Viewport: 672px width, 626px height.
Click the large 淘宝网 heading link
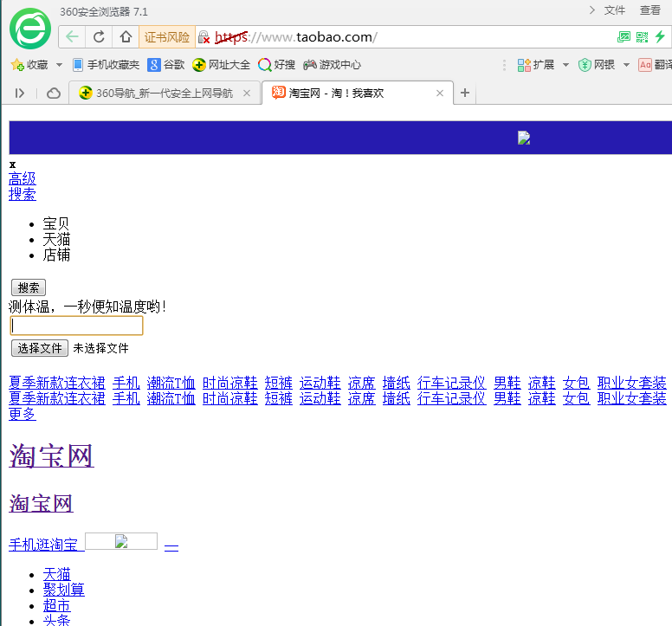coord(51,455)
